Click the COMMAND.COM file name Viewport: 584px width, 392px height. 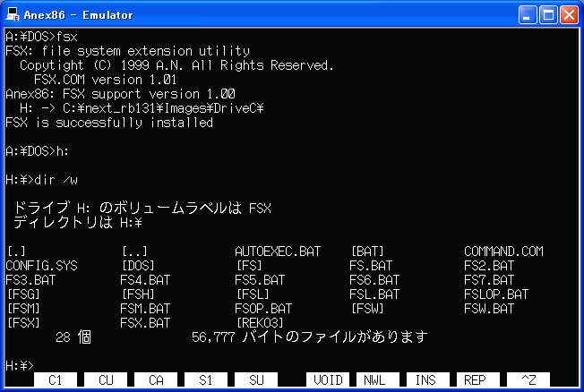coord(503,251)
